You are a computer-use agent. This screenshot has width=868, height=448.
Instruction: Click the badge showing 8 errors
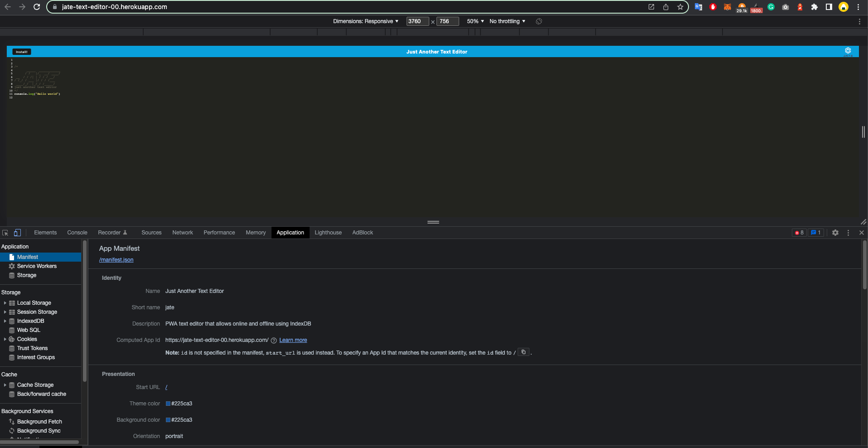pos(799,233)
